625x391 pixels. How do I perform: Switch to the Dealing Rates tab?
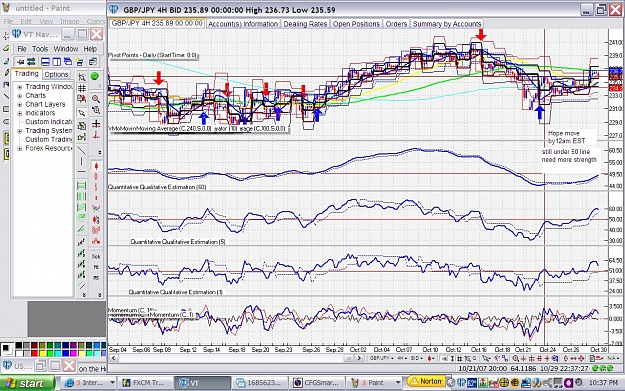[x=305, y=24]
